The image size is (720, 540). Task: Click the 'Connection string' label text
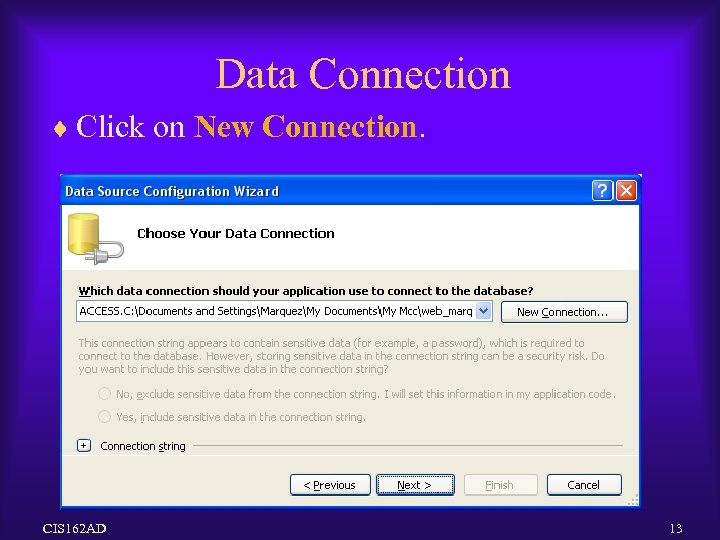click(143, 446)
